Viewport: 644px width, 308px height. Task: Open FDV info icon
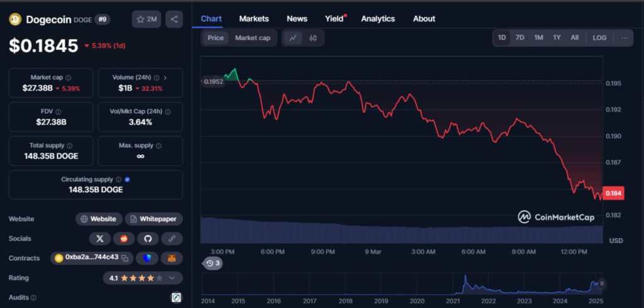[x=58, y=112]
